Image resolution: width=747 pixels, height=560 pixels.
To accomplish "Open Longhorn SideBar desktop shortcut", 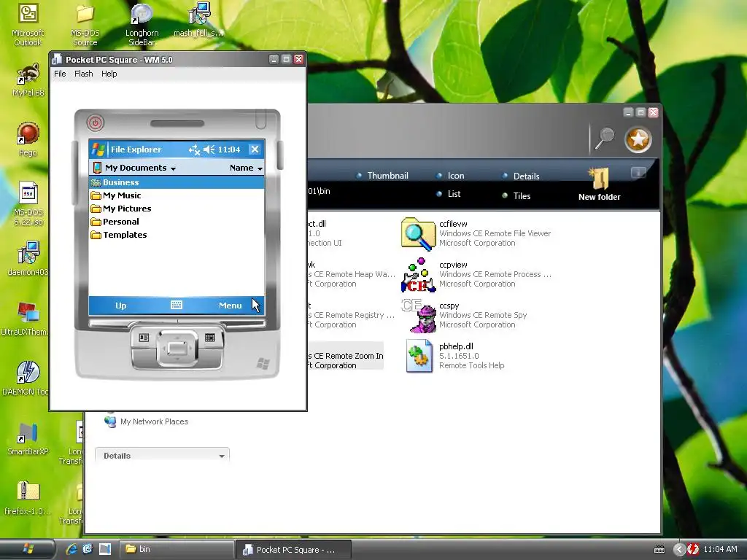I will pos(142,25).
